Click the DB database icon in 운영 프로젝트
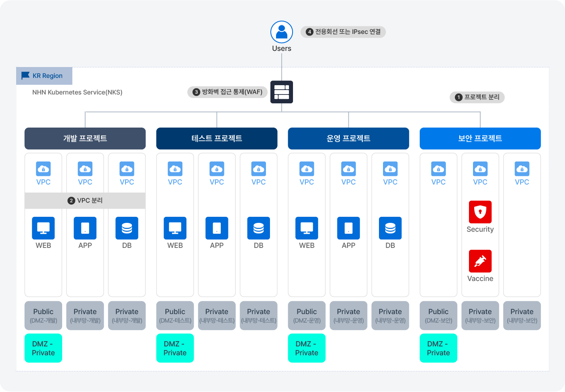This screenshot has width=565, height=392. (390, 227)
